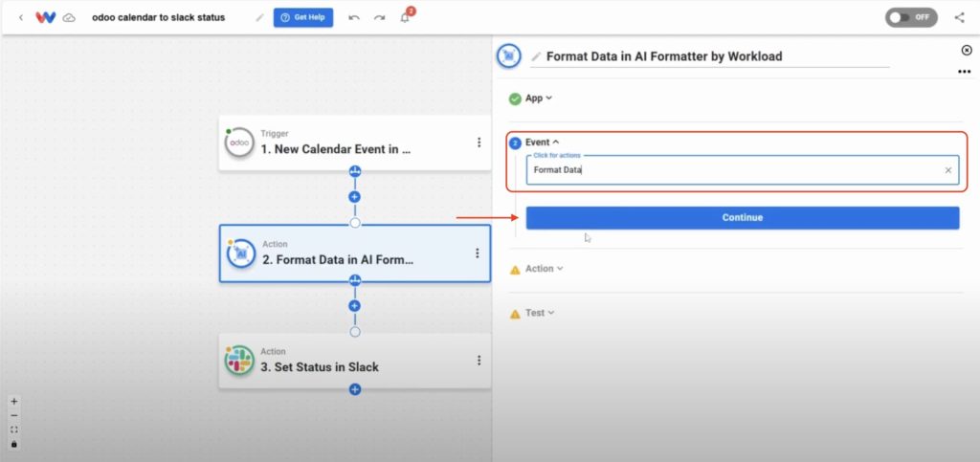Select the Format Data in AI Form step
980x462 pixels.
click(355, 253)
